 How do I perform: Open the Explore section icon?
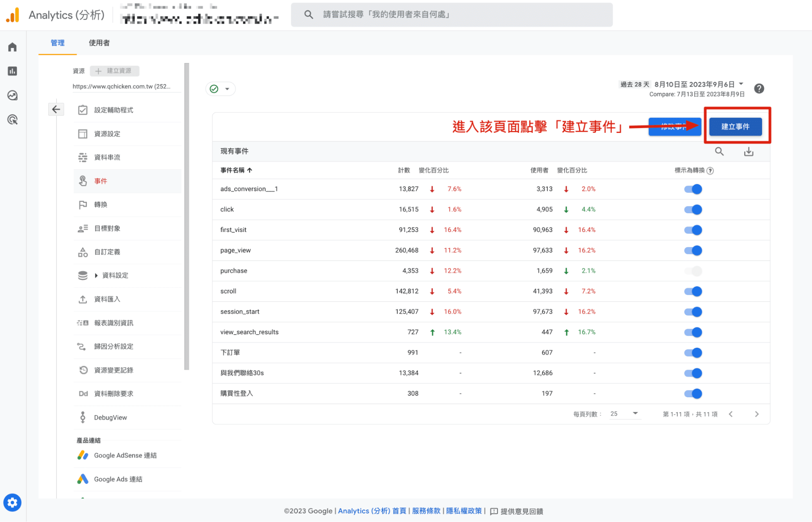click(12, 95)
